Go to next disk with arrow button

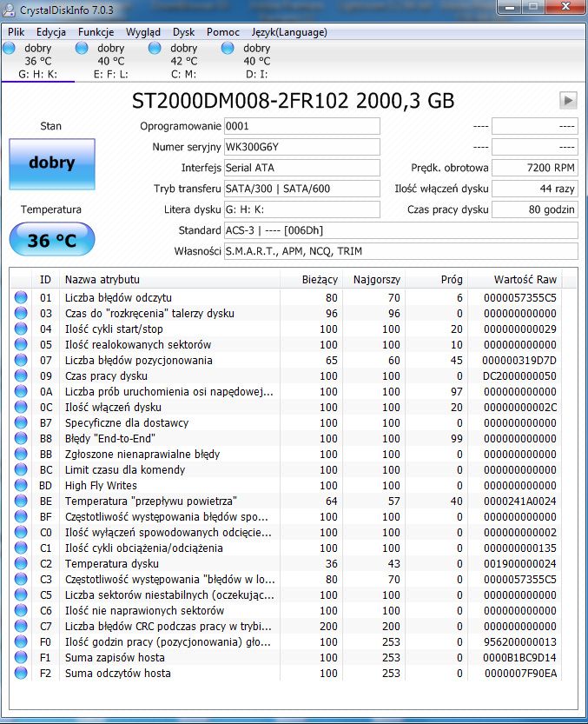coord(568,100)
